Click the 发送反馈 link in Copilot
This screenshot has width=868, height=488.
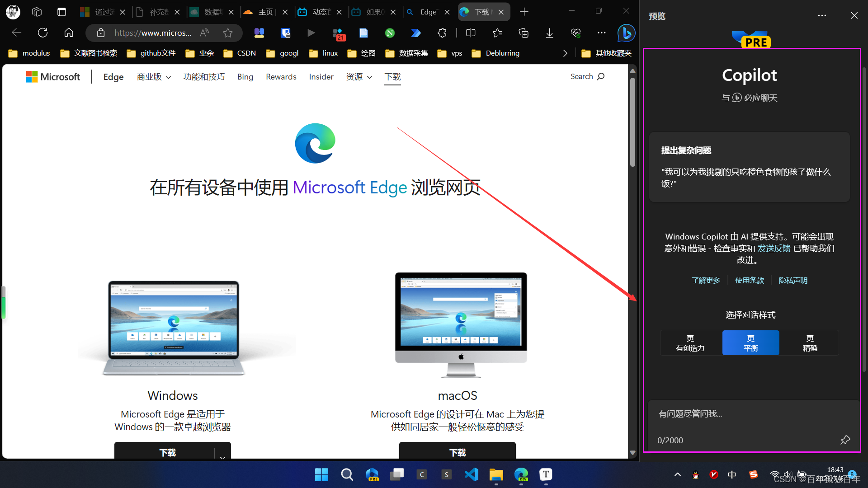(774, 248)
